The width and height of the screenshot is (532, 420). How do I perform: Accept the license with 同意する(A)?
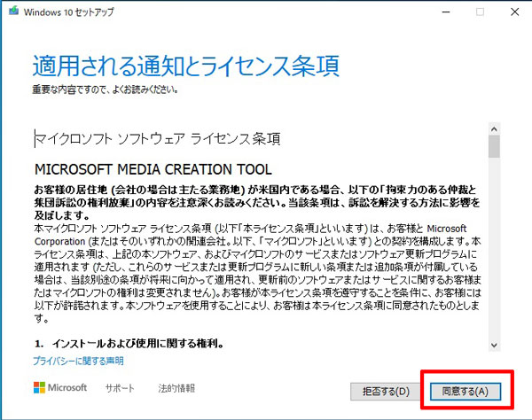coord(465,390)
